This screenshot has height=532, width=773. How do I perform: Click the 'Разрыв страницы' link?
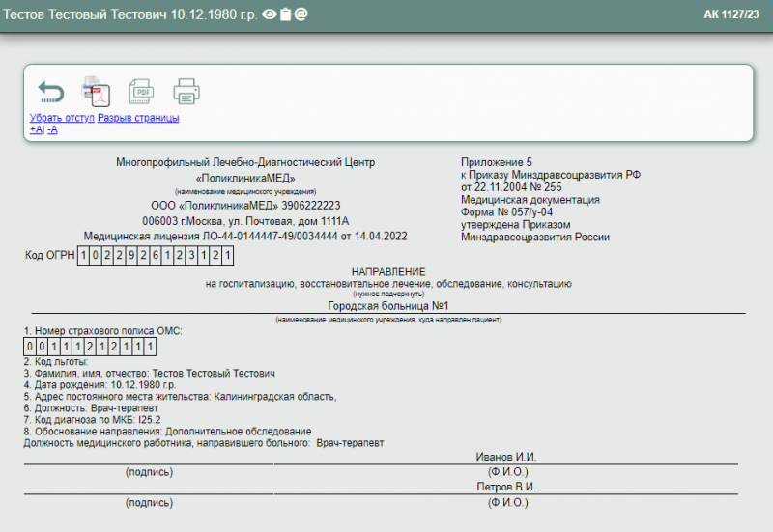coord(138,118)
